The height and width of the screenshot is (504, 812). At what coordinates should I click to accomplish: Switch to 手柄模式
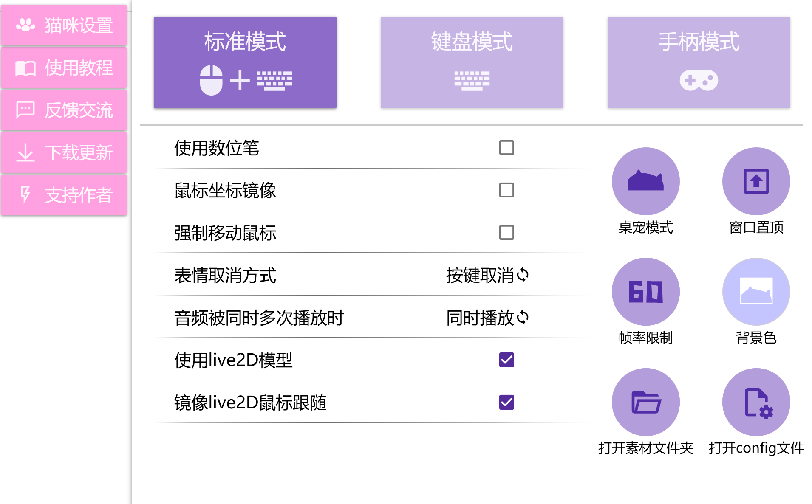point(699,62)
